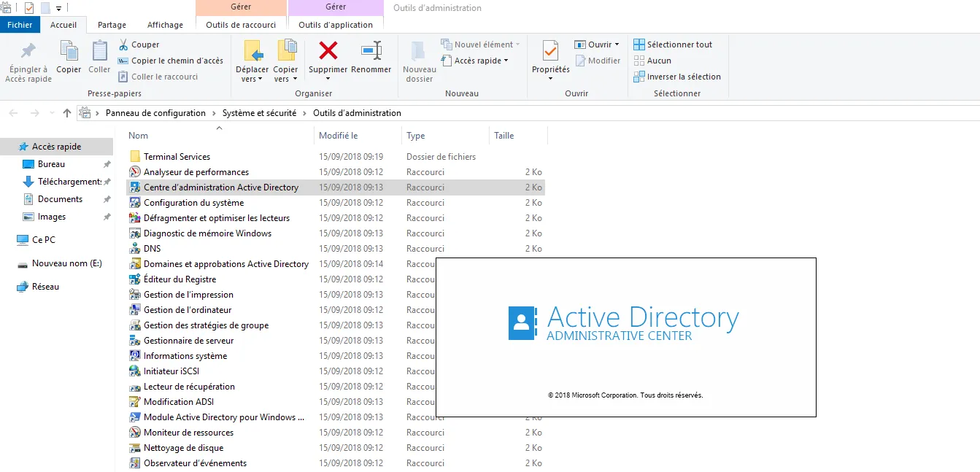
Task: Click the Propriétés icon
Action: pos(550,51)
